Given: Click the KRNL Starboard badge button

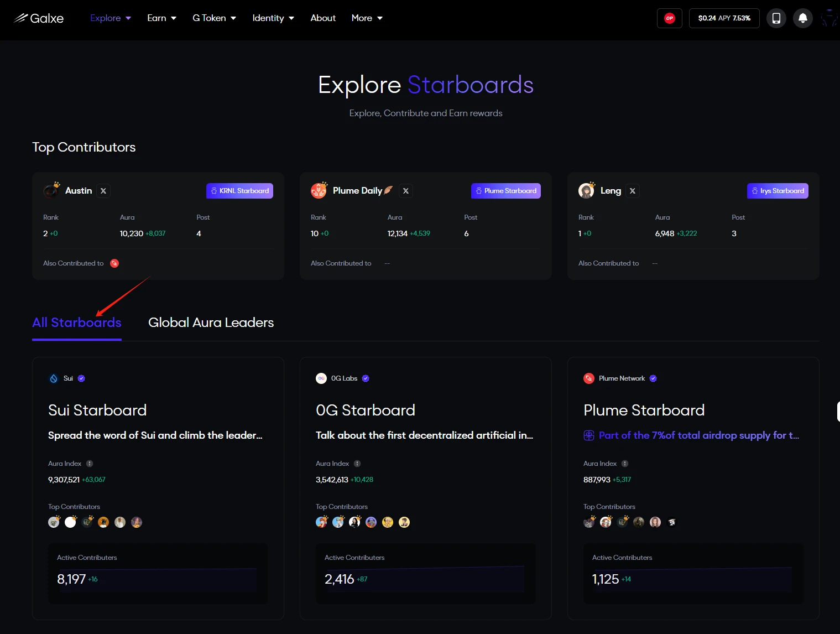Looking at the screenshot, I should point(239,191).
